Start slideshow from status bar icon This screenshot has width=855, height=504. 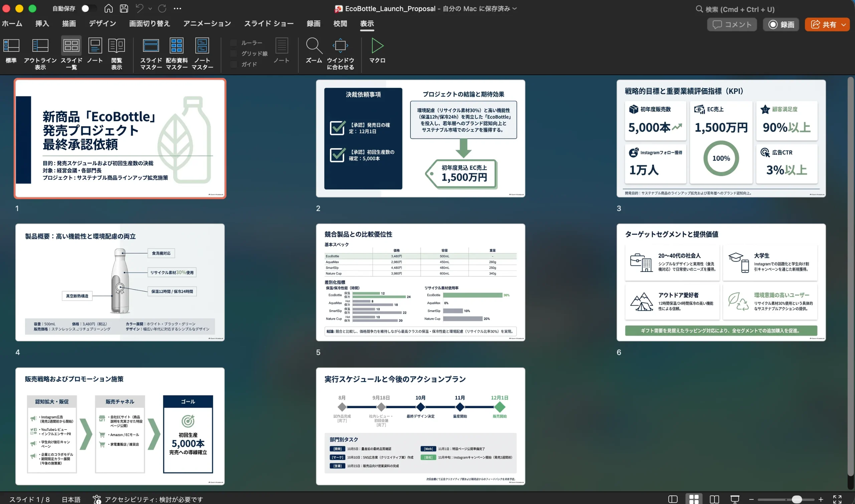point(735,499)
